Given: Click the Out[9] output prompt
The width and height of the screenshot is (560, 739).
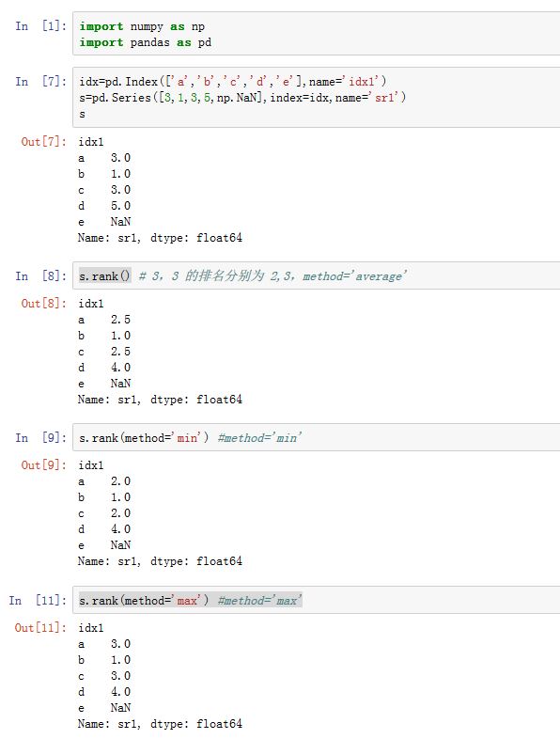Looking at the screenshot, I should tap(44, 464).
